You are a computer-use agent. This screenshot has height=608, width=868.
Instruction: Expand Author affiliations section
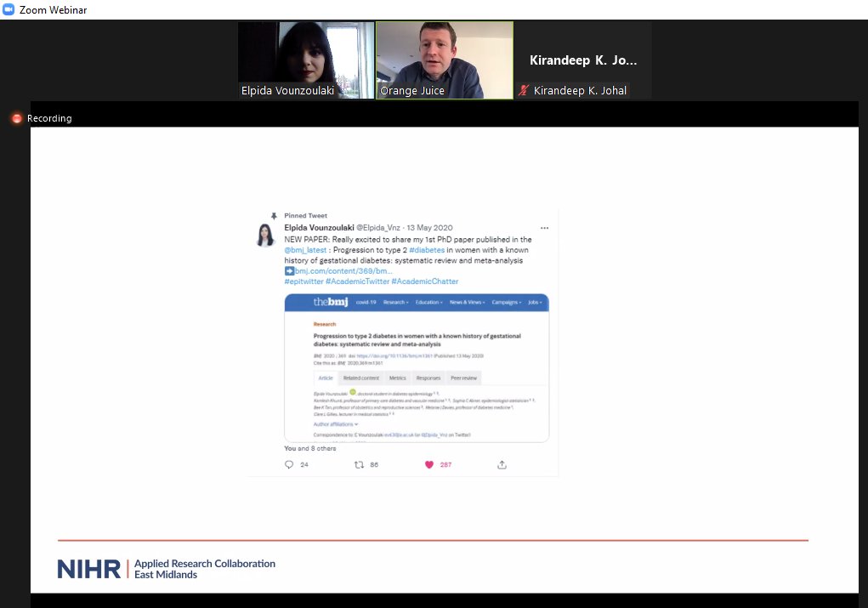click(x=336, y=424)
